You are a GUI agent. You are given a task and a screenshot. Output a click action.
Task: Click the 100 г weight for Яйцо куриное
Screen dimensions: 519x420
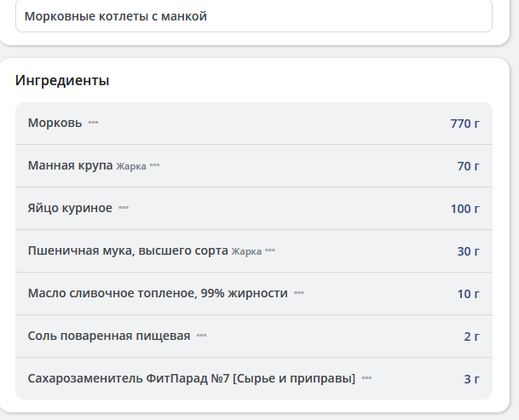[x=464, y=209]
